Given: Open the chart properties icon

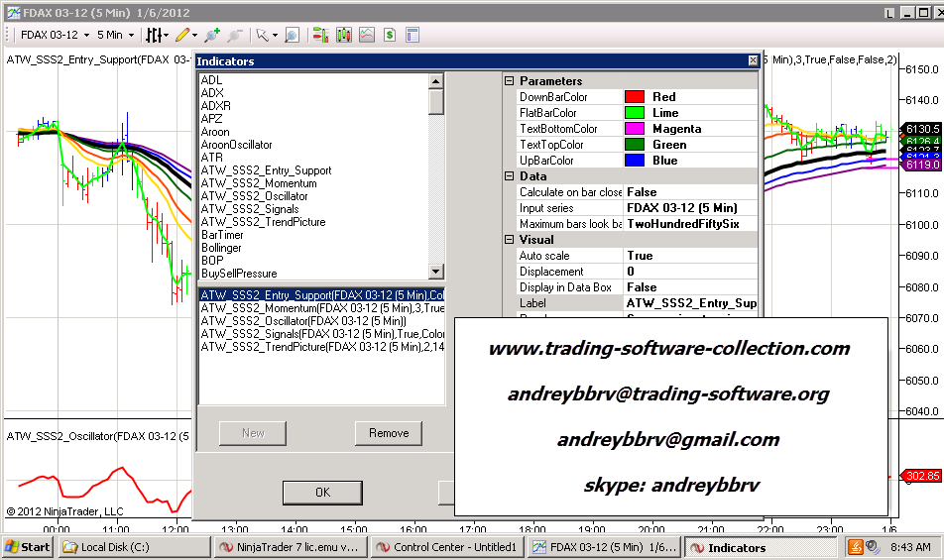Looking at the screenshot, I should [x=413, y=35].
